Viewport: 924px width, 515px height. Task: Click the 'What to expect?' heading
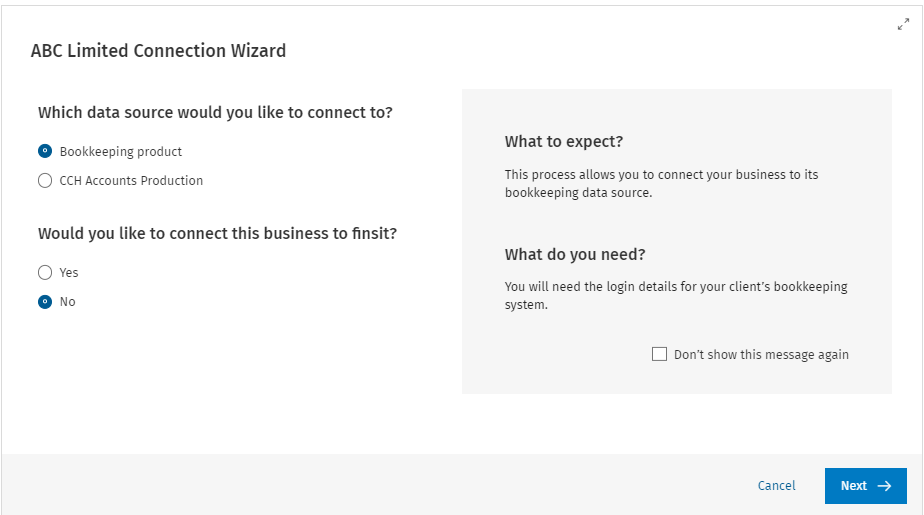564,142
